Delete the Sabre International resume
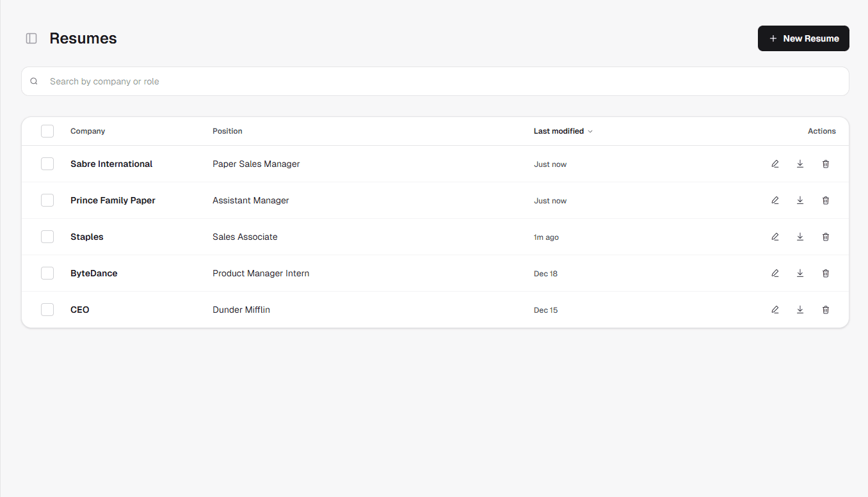The image size is (868, 497). (x=825, y=164)
